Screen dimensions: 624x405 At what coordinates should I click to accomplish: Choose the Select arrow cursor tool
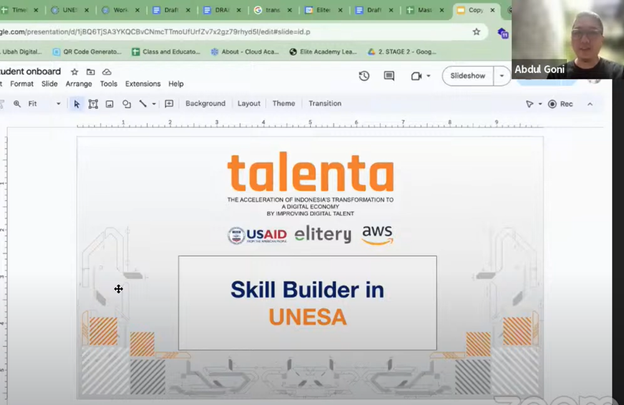[76, 104]
